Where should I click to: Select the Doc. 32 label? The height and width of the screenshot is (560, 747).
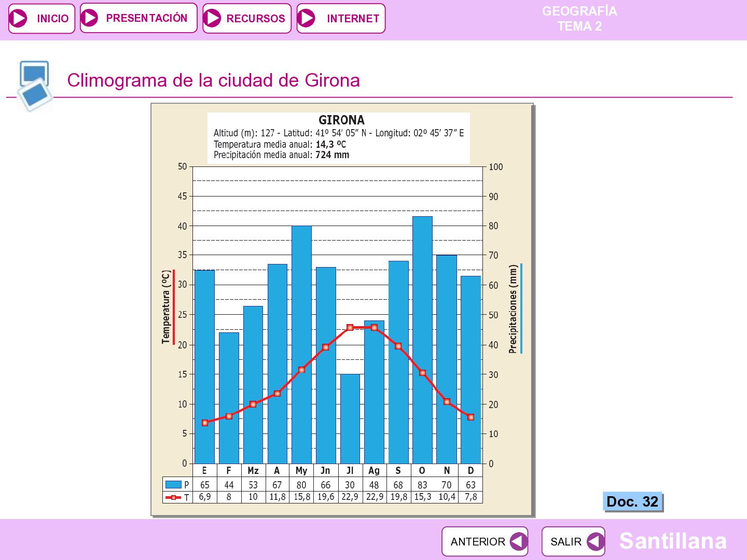632,501
